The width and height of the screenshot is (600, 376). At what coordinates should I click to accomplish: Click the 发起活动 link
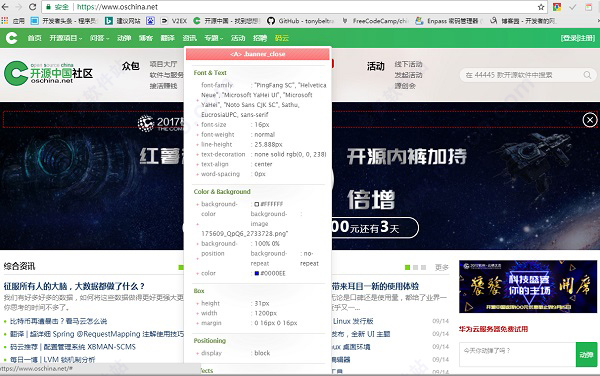click(408, 75)
